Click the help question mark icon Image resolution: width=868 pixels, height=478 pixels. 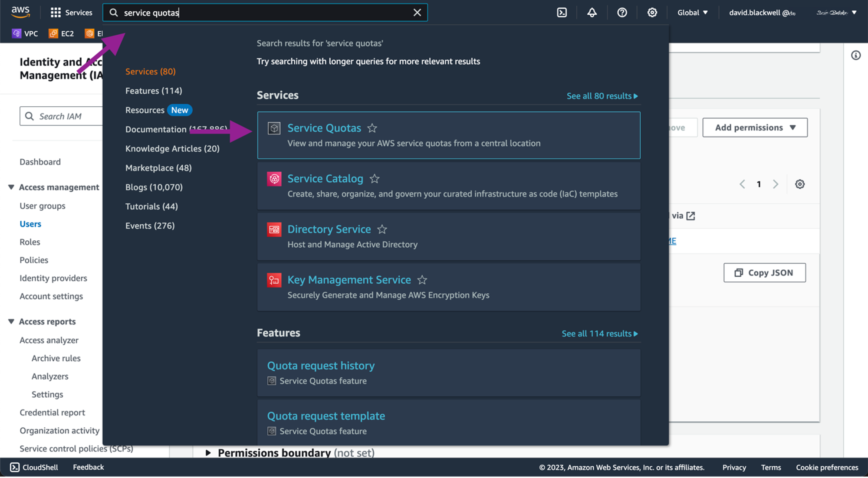pyautogui.click(x=622, y=13)
